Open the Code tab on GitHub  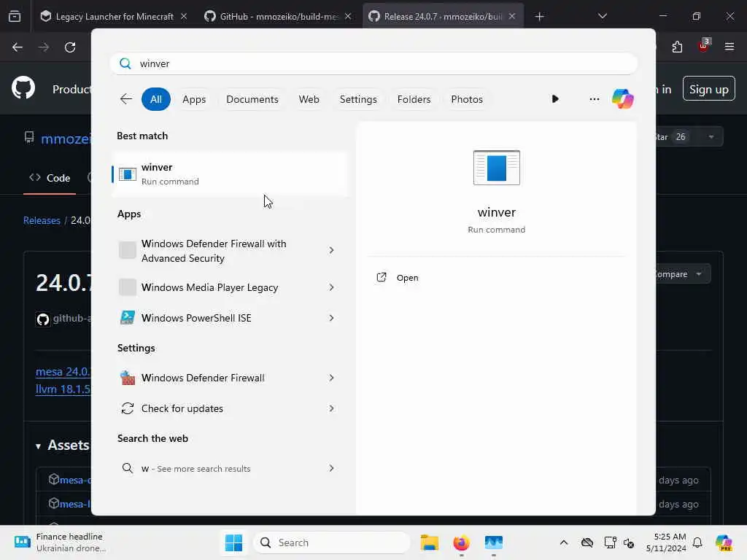50,178
